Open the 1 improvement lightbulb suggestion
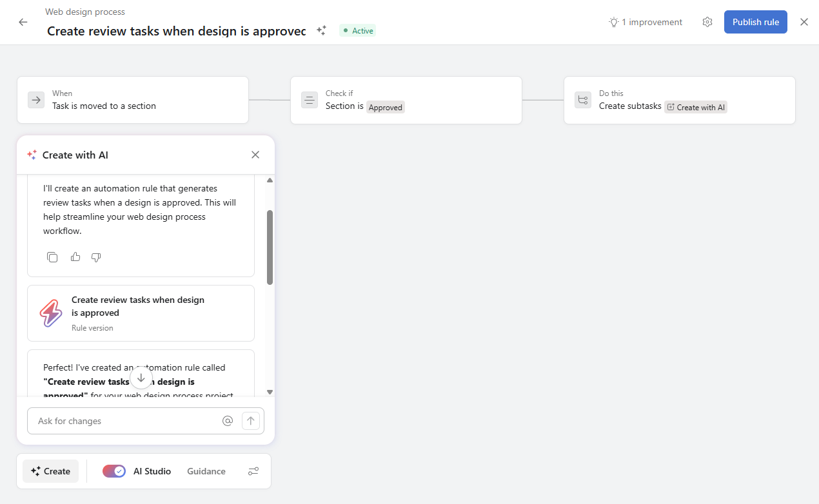 (645, 21)
